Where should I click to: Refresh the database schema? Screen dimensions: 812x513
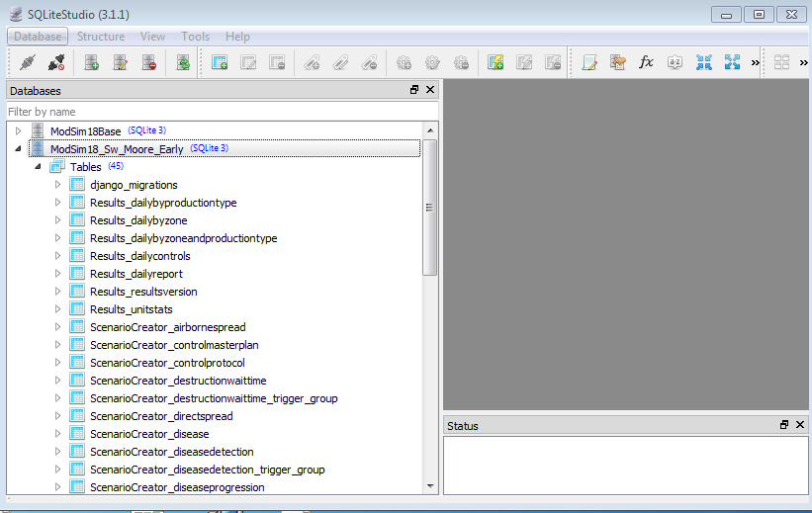[x=183, y=63]
